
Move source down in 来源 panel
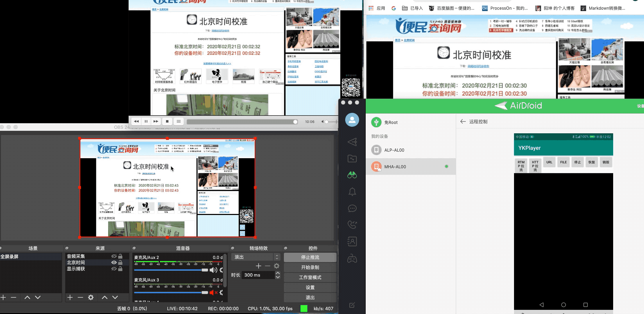(x=115, y=297)
